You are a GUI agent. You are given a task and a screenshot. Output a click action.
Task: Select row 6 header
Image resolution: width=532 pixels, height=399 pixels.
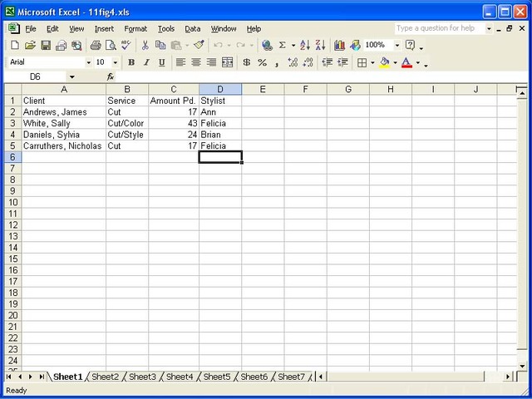13,157
